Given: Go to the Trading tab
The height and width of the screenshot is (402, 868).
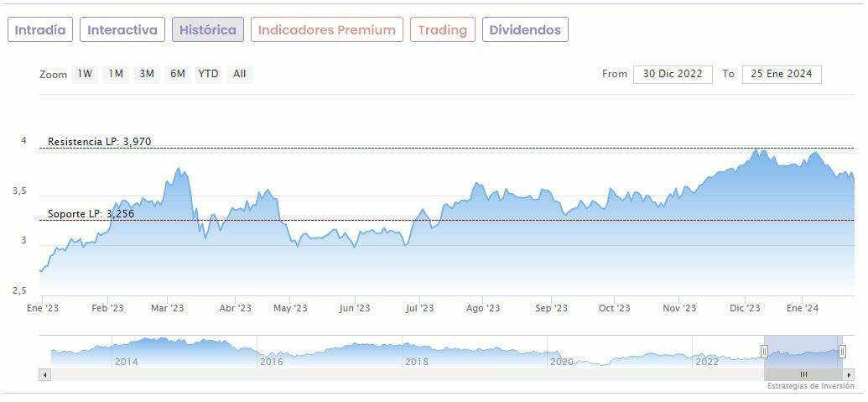Looking at the screenshot, I should (442, 30).
